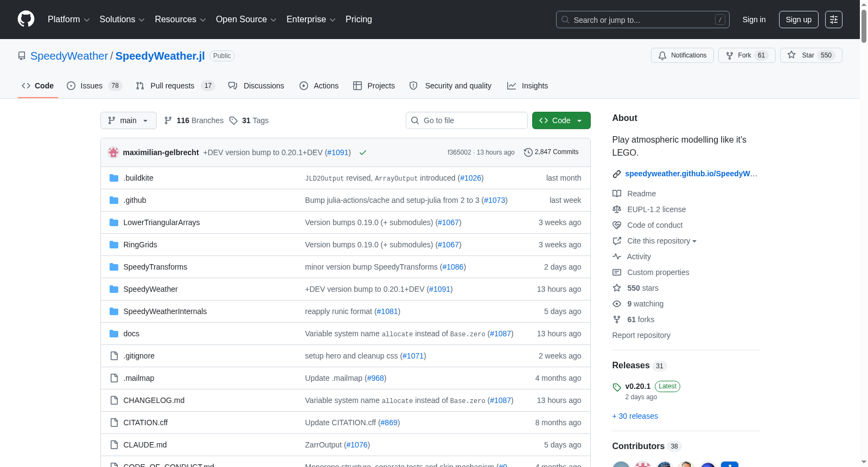The image size is (868, 467).
Task: Click the branches icon beside 116 Branches
Action: click(x=168, y=120)
